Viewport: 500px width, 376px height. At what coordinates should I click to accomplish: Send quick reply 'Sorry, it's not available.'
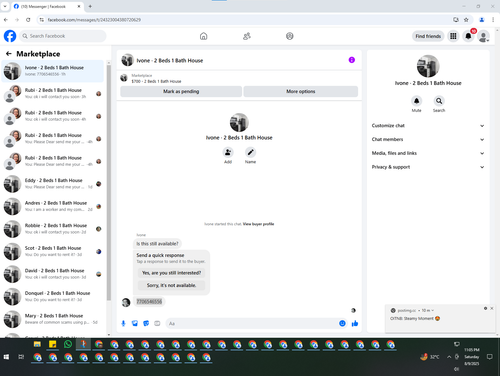(171, 285)
